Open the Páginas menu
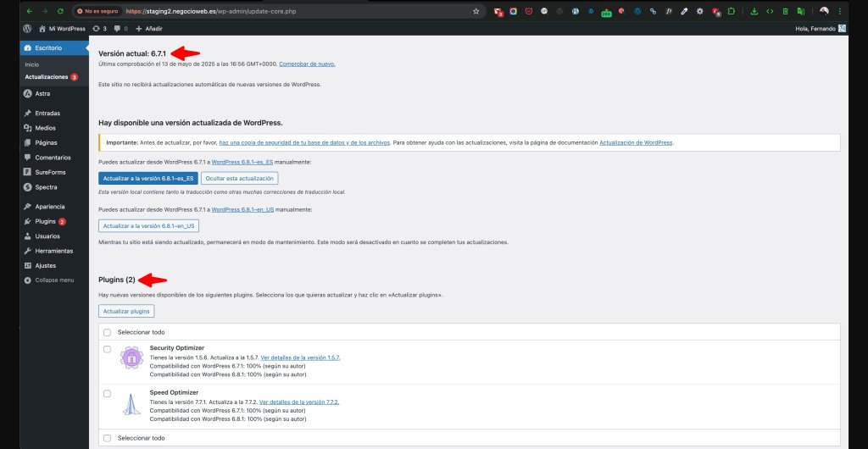The image size is (868, 449). (x=54, y=142)
